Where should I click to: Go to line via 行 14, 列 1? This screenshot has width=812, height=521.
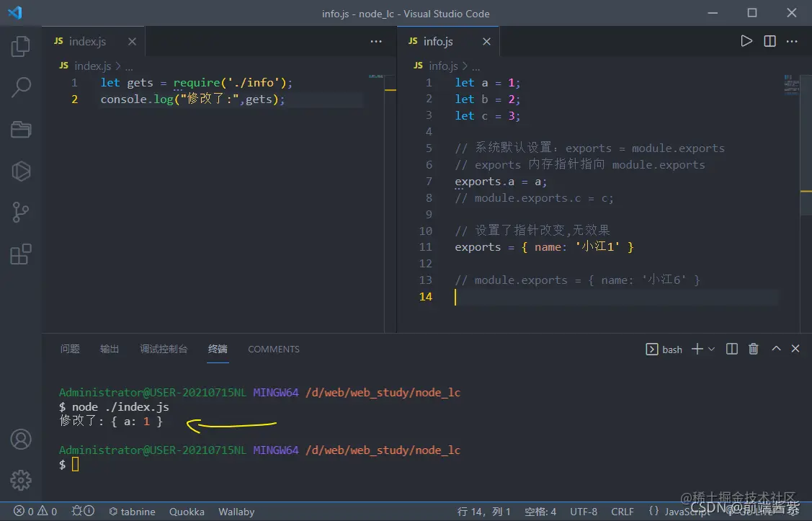pos(483,512)
